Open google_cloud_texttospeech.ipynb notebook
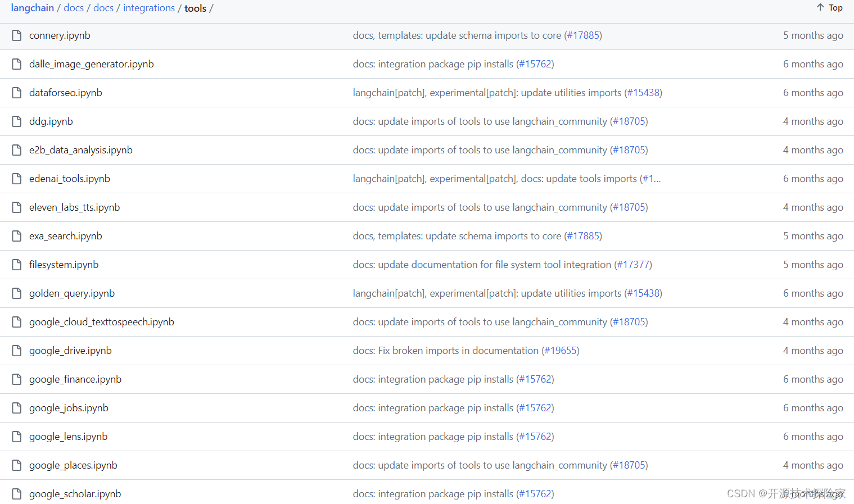This screenshot has height=504, width=854. tap(101, 322)
